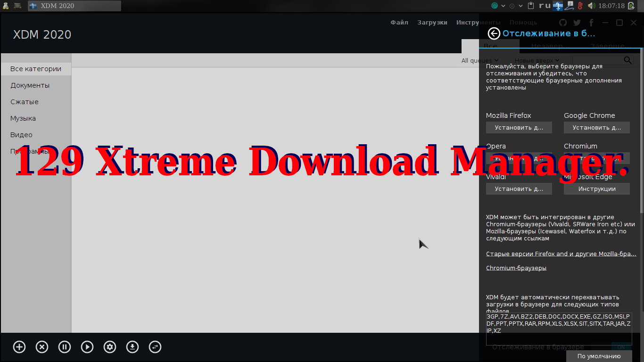Open the desktop menu icon in top-left panel
This screenshot has width=644, height=362.
pyautogui.click(x=6, y=6)
